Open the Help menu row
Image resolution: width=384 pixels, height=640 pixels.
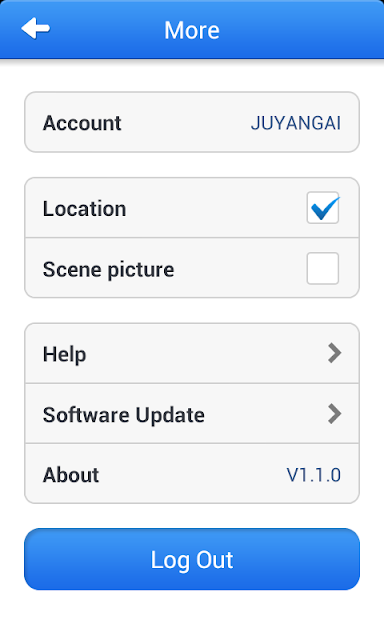pos(192,353)
